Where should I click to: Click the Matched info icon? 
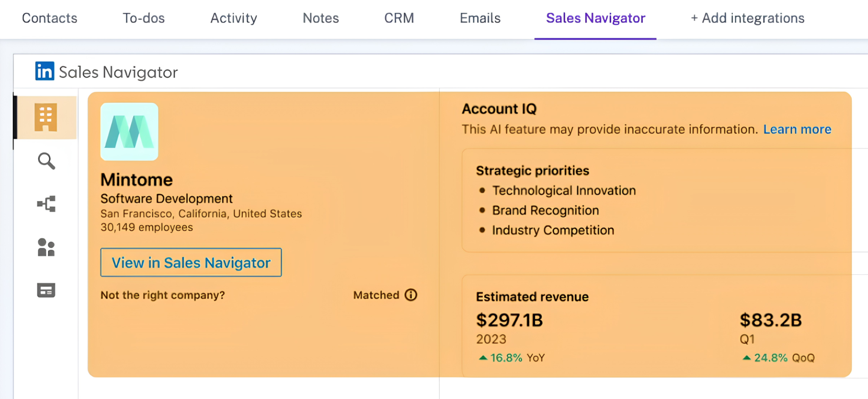(x=411, y=295)
